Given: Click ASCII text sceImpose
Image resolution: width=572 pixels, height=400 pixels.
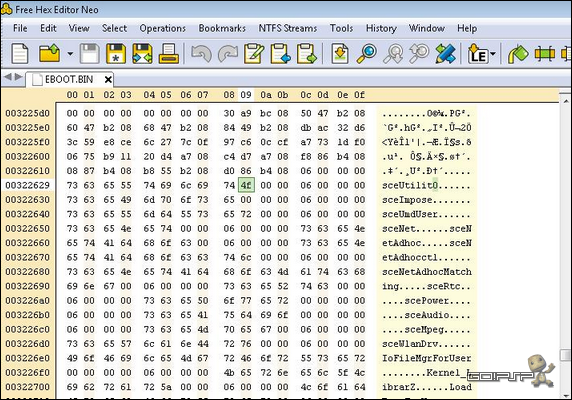Looking at the screenshot, I should pyautogui.click(x=407, y=200).
